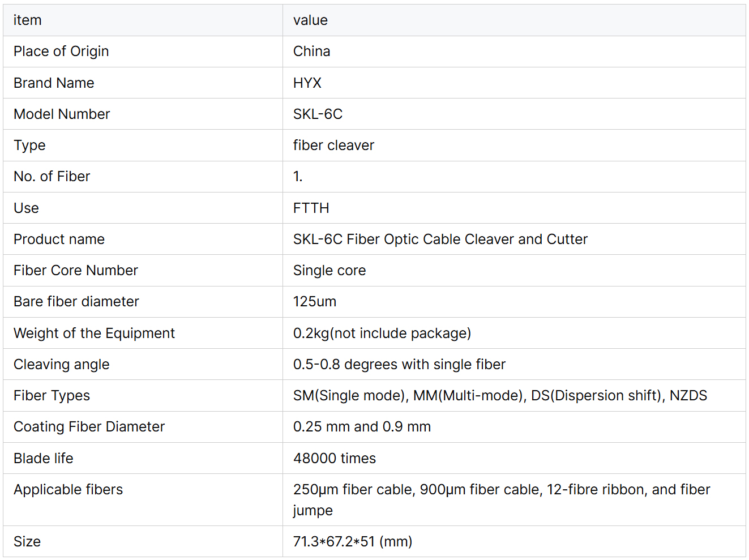749x560 pixels.
Task: Select the 'FTTH' use value
Action: click(311, 208)
